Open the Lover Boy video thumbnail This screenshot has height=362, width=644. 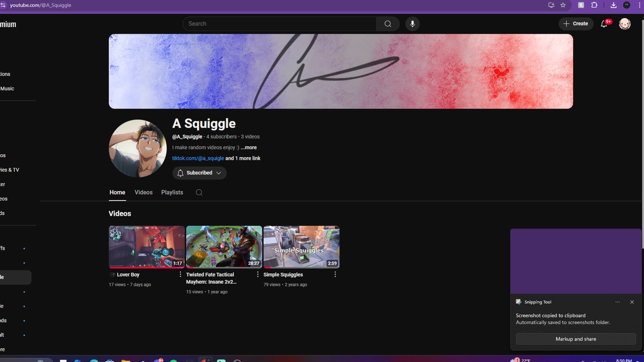(x=147, y=247)
